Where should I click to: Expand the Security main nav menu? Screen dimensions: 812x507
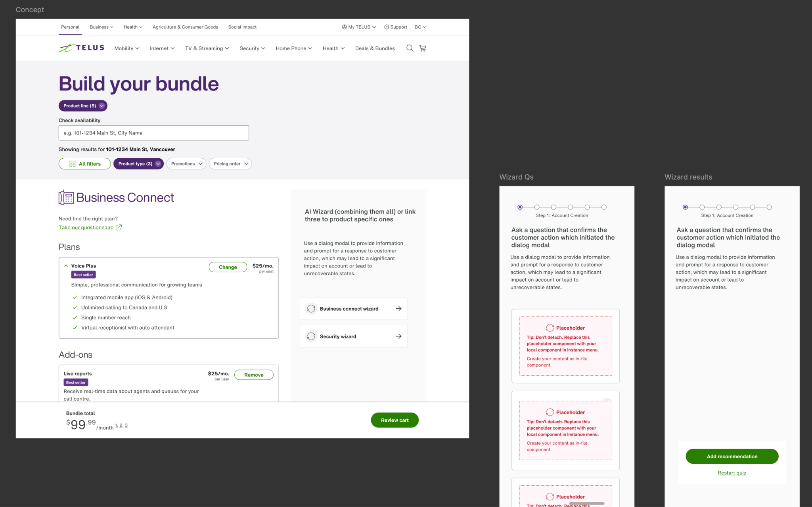pos(253,48)
